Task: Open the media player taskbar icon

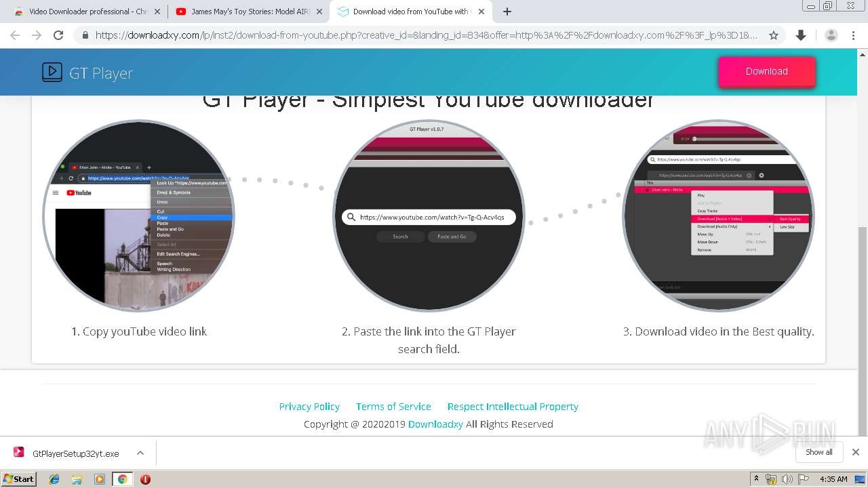Action: 100,479
